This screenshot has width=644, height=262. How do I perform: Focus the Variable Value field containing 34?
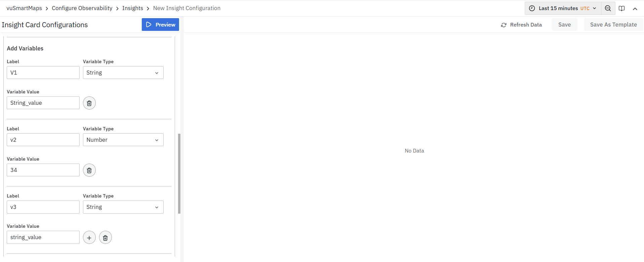tap(43, 170)
